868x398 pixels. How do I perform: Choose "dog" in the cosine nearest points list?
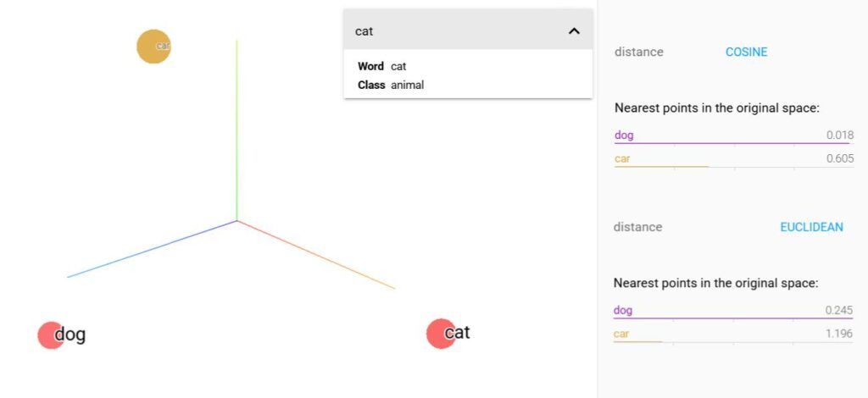[x=624, y=135]
